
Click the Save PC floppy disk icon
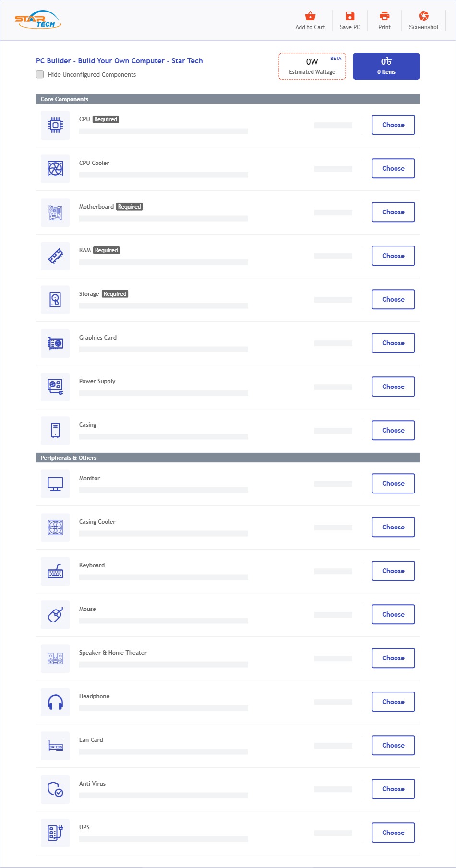[350, 16]
